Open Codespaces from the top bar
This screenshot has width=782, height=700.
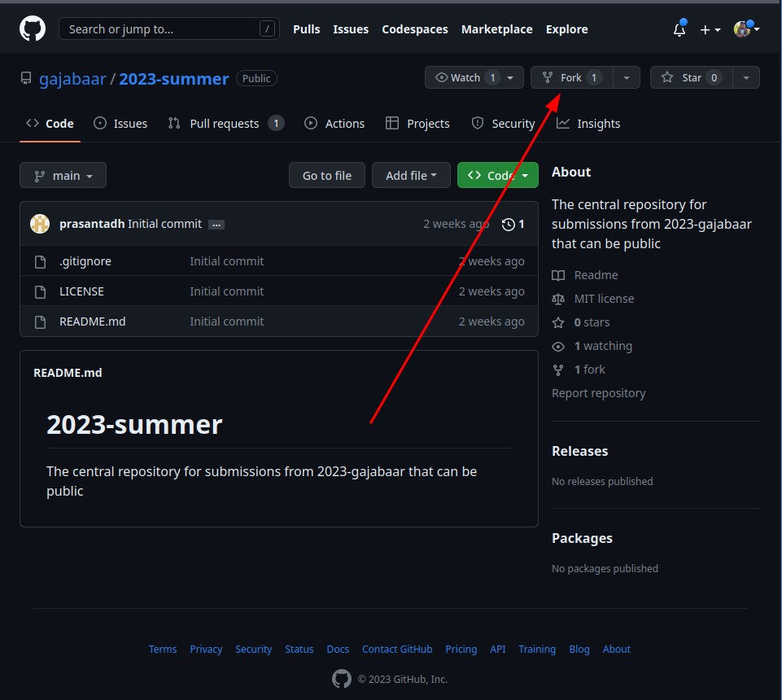coord(414,29)
